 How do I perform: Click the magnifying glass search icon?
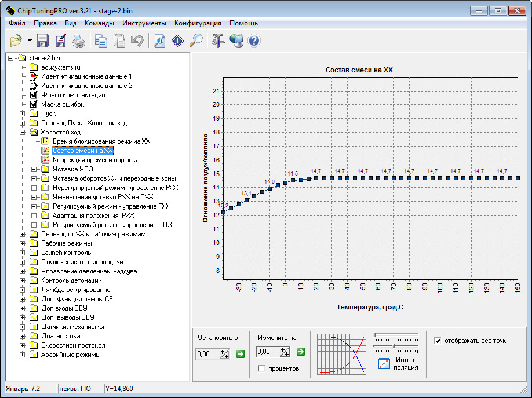[x=196, y=41]
